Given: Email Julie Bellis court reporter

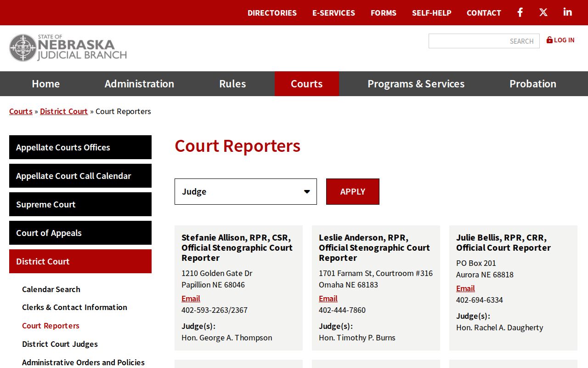Looking at the screenshot, I should click(x=465, y=288).
